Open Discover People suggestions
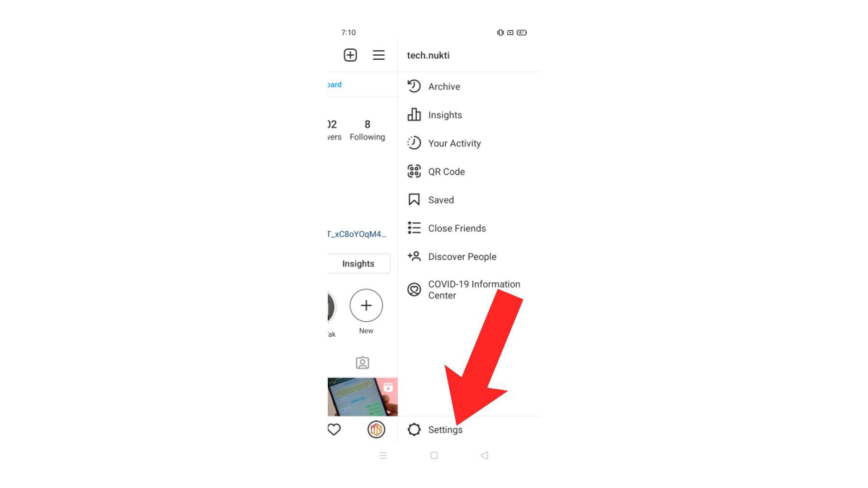The width and height of the screenshot is (868, 488). click(x=462, y=256)
